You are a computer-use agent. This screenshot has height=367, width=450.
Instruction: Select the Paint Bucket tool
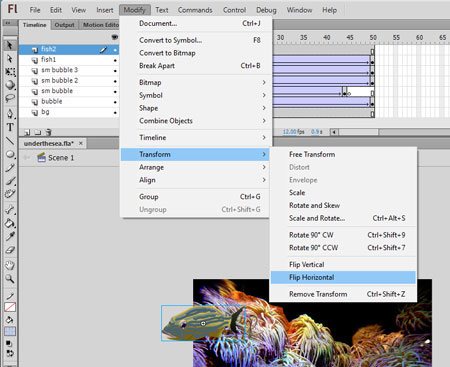click(10, 223)
